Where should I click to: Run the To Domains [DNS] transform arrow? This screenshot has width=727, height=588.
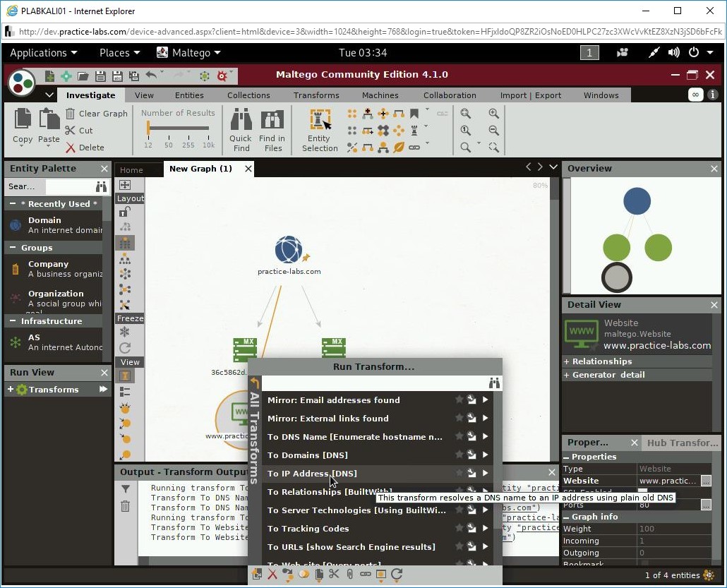(x=484, y=455)
